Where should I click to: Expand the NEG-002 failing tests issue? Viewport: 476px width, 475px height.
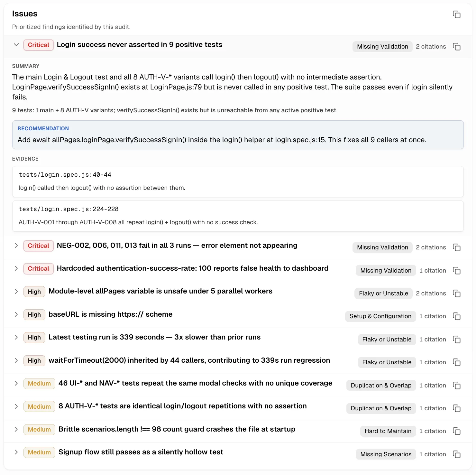tap(16, 246)
